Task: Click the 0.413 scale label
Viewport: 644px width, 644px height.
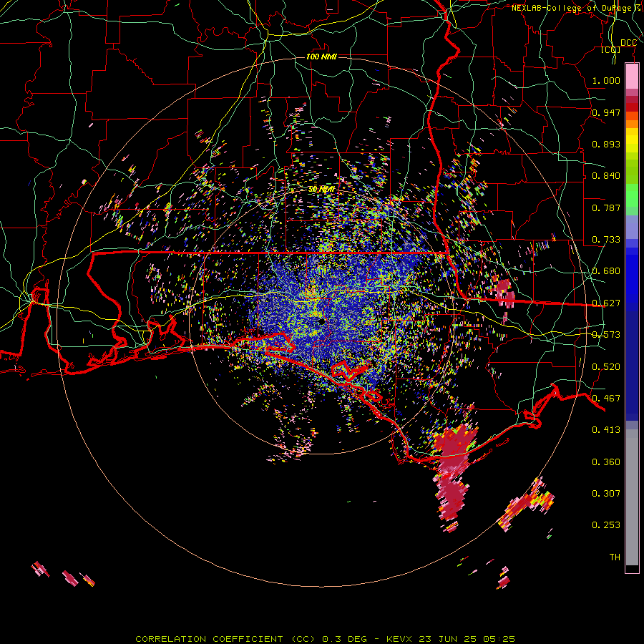Action: pos(606,430)
